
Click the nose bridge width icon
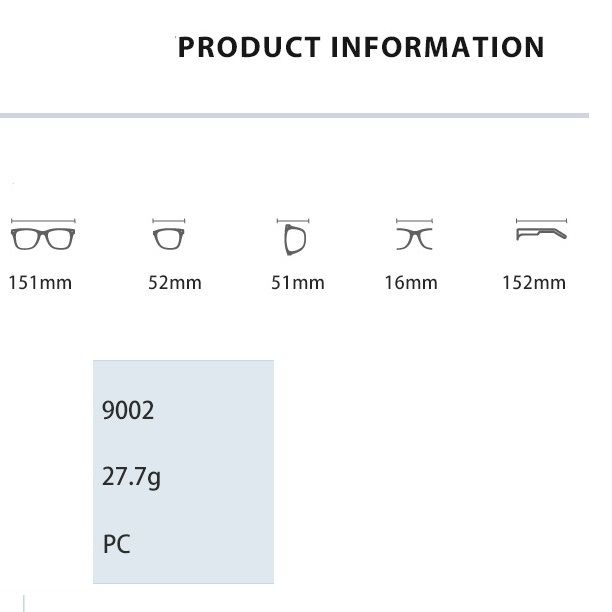point(413,237)
